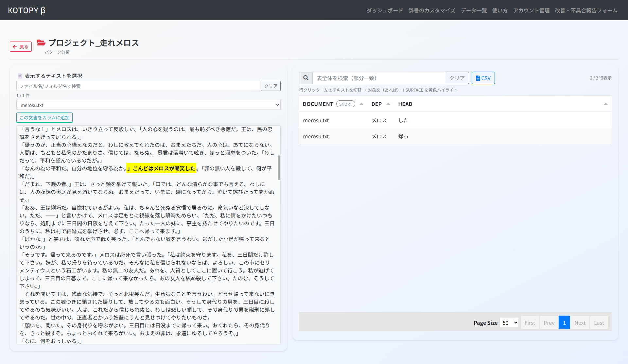Click the red open folder project icon
Screen dimensions: 628x364
pyautogui.click(x=41, y=43)
